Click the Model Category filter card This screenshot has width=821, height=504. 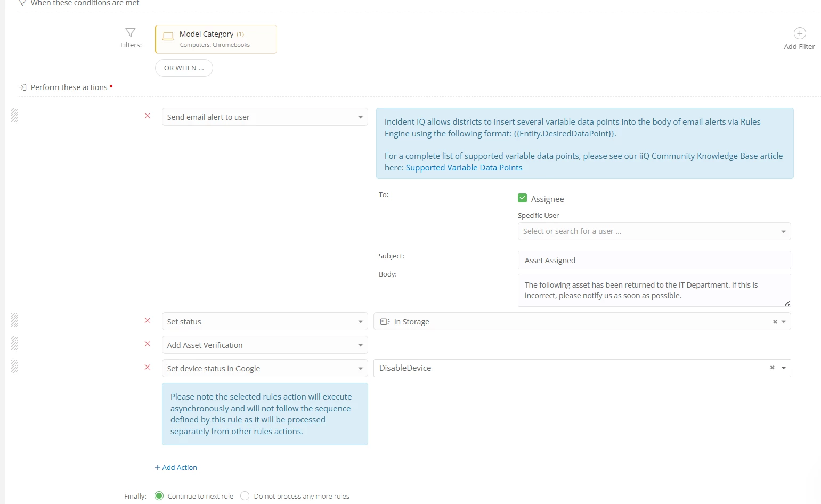216,39
